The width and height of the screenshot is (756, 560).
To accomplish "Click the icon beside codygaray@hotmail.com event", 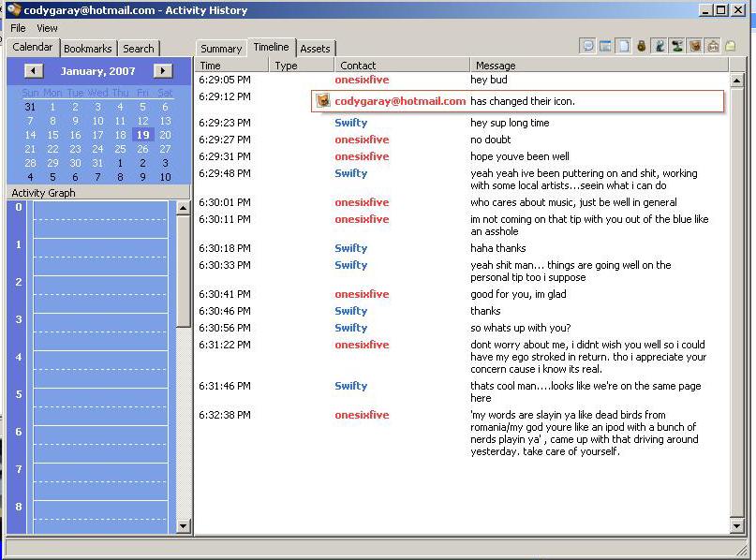I will pyautogui.click(x=323, y=101).
